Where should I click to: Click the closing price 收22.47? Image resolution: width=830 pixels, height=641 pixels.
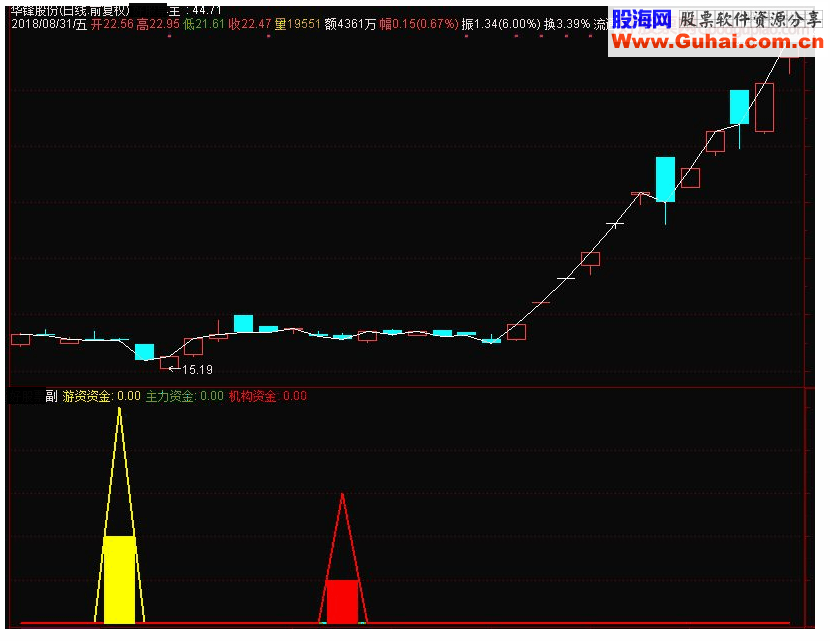click(250, 24)
